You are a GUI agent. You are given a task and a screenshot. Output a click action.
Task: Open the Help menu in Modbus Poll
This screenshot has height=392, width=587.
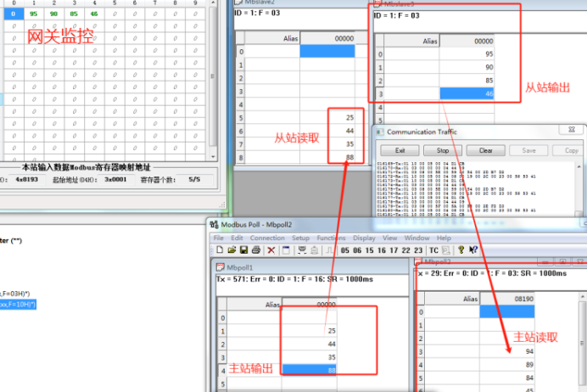click(444, 238)
